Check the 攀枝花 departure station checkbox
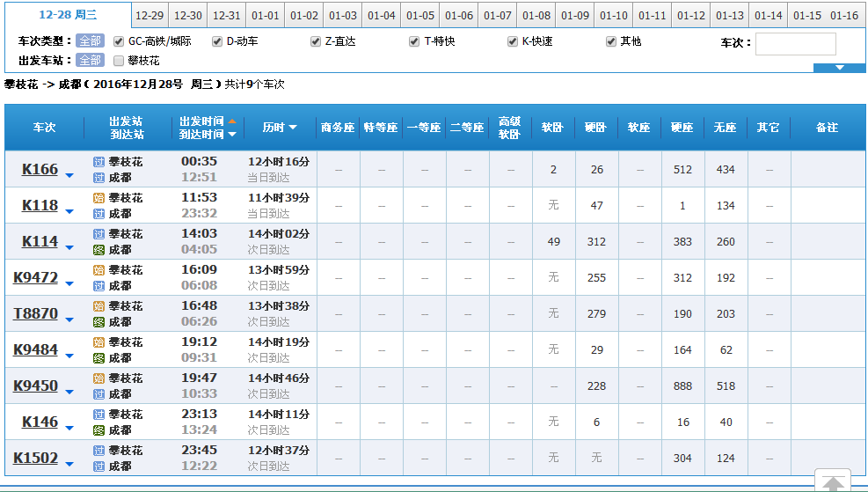868x492 pixels. [x=119, y=61]
